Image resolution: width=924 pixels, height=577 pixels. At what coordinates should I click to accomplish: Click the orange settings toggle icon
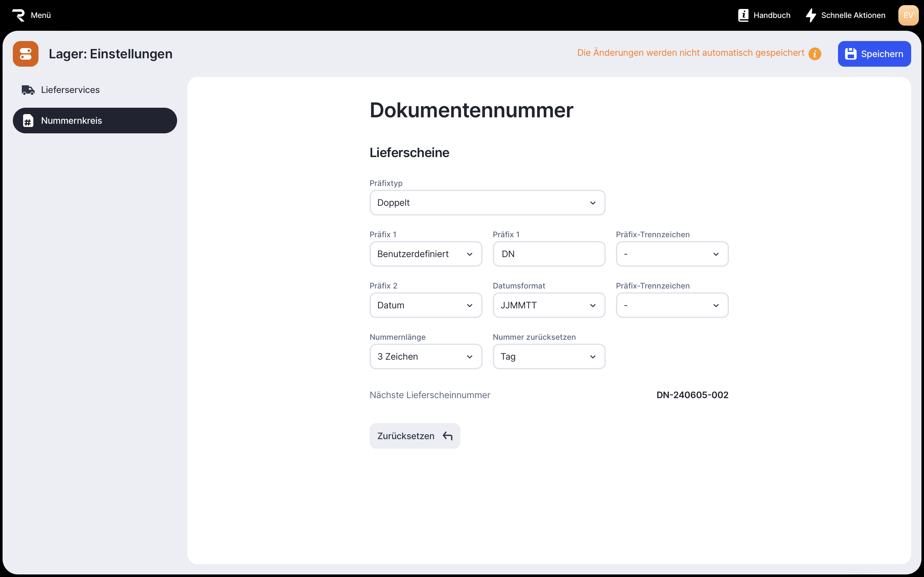pos(26,54)
